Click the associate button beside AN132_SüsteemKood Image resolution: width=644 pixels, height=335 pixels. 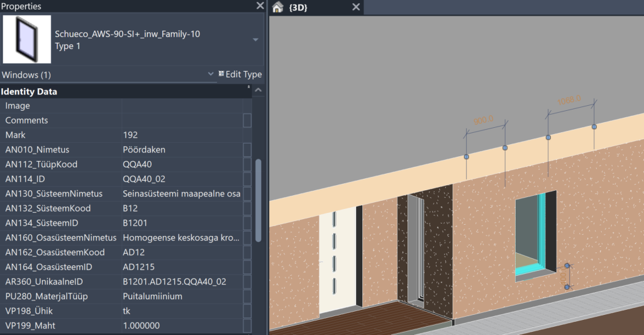(x=247, y=208)
